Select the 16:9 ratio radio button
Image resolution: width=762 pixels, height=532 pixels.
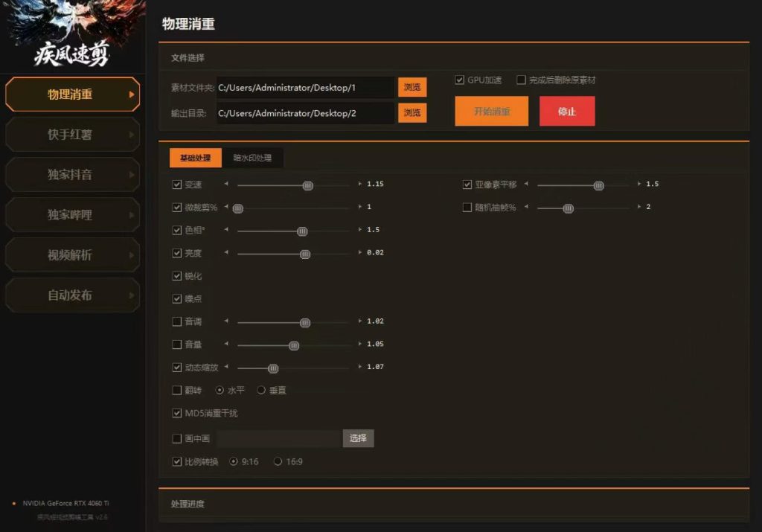pos(278,461)
